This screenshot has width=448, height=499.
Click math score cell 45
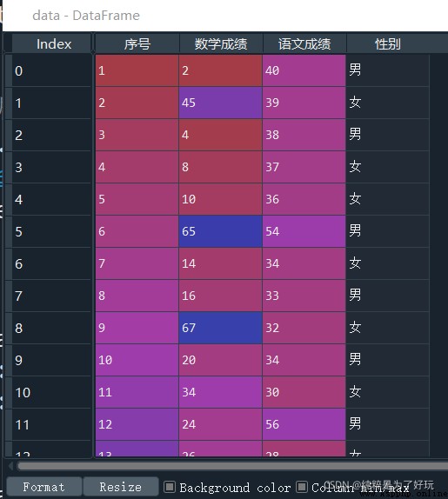(x=220, y=103)
